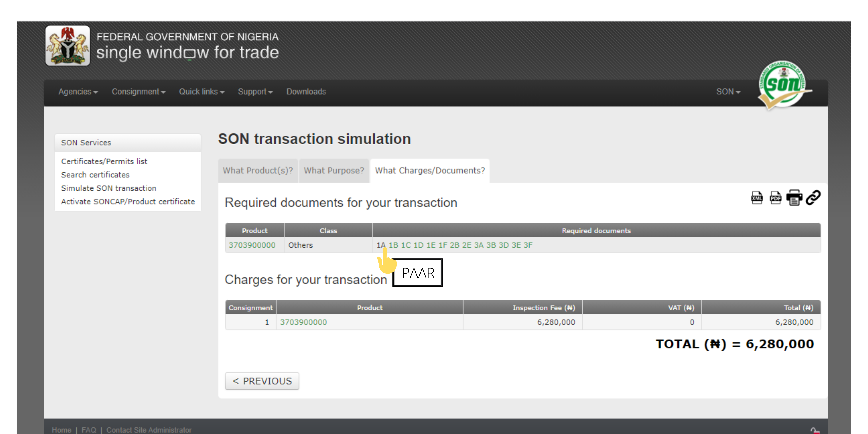The width and height of the screenshot is (868, 434).
Task: Open required document 2B
Action: 455,245
